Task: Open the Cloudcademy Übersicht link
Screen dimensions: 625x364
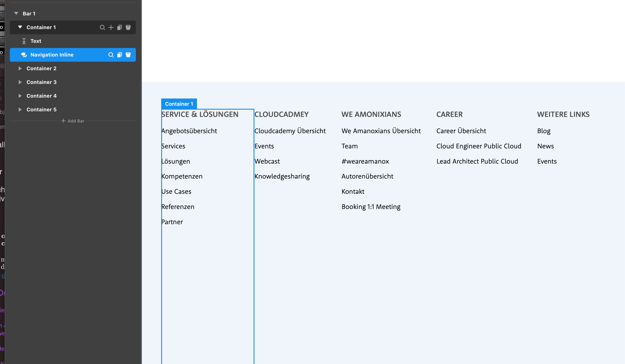Action: (x=290, y=131)
